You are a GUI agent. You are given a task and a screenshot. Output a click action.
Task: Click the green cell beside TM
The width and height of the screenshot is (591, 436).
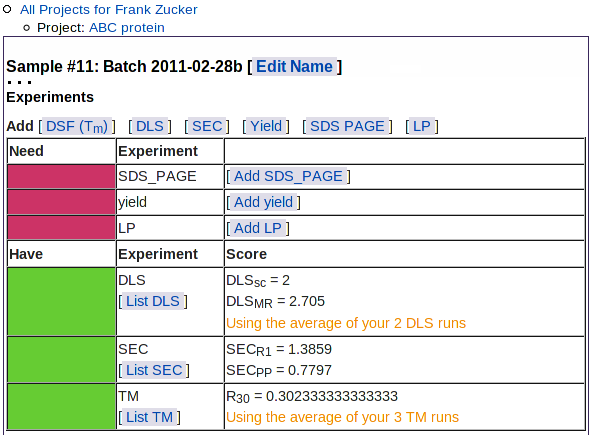pyautogui.click(x=61, y=407)
